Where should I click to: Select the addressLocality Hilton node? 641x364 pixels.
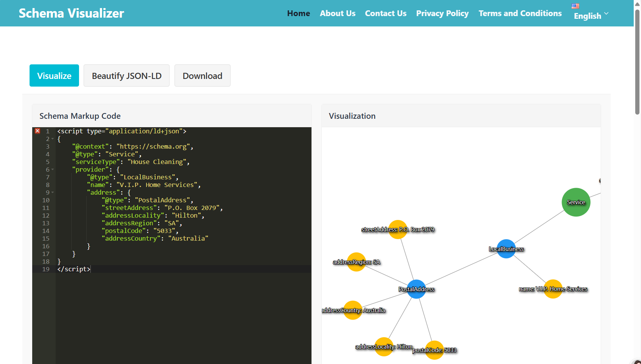coord(384,347)
